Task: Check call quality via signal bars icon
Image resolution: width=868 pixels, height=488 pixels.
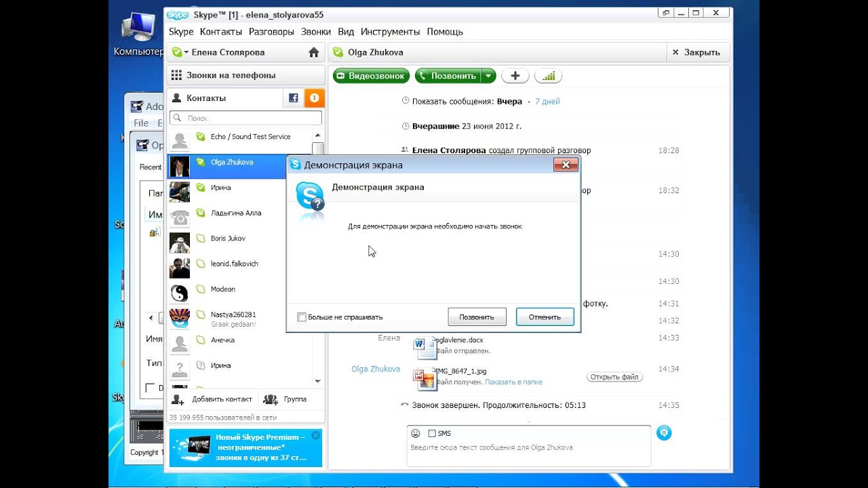Action: [548, 76]
